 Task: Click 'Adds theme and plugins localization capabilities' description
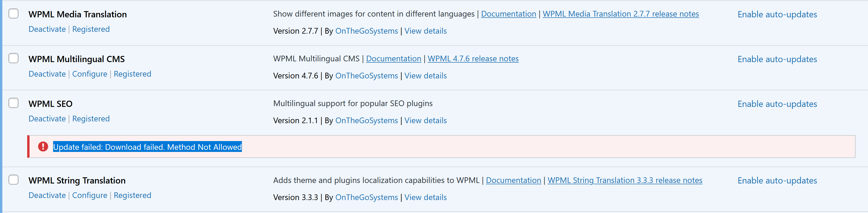[376, 180]
